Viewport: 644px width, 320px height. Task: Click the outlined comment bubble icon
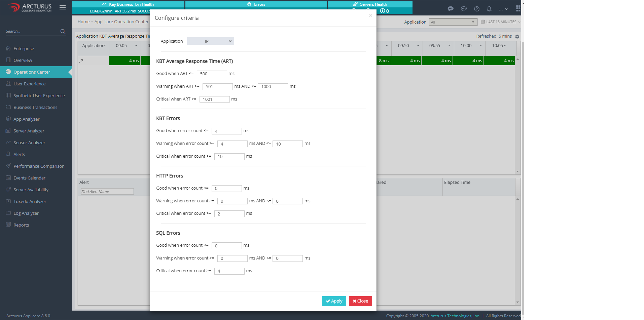[x=464, y=9]
